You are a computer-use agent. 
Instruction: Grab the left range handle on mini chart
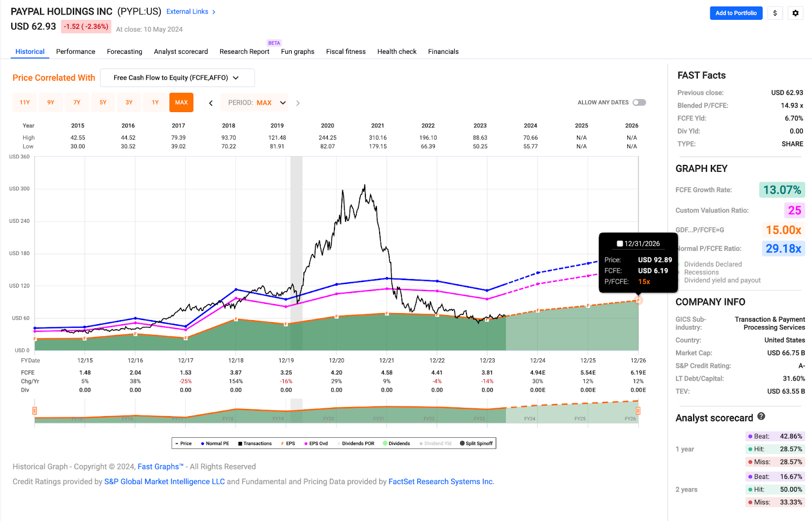(35, 410)
